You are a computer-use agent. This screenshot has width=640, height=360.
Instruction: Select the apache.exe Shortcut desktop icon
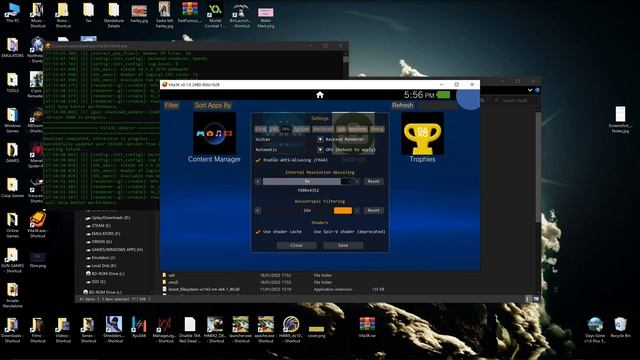266,329
